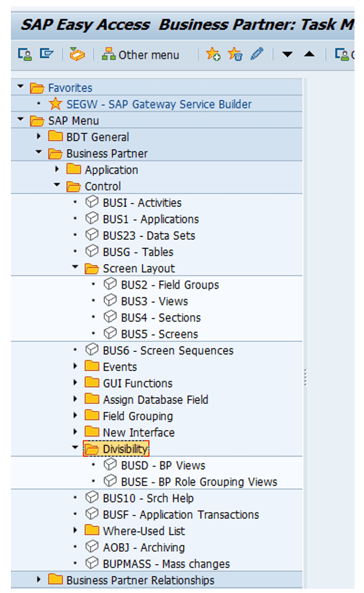Click the Application folder icon
This screenshot has width=364, height=593.
point(73,169)
